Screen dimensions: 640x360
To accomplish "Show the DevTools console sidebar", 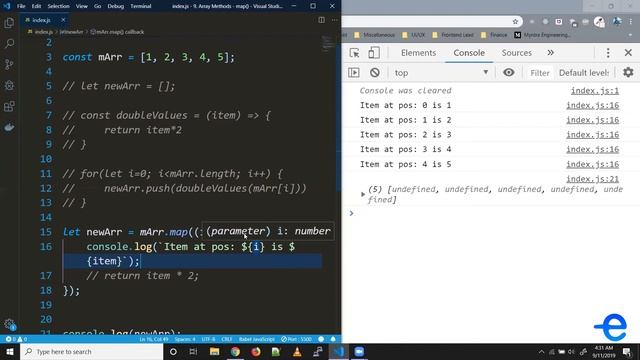I will point(353,73).
